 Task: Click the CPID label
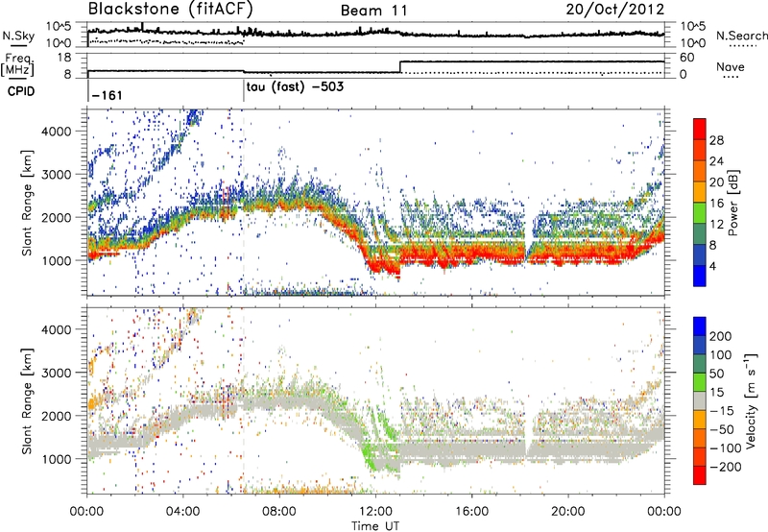click(x=21, y=91)
